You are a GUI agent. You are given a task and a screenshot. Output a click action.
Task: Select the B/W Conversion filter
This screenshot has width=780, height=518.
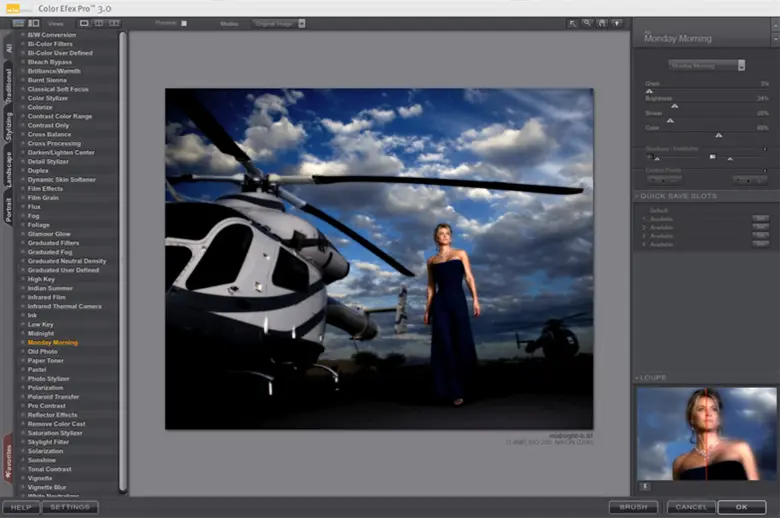(x=52, y=35)
